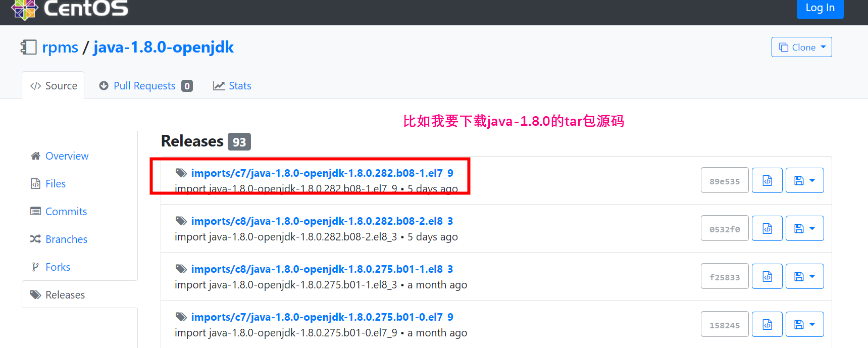Open Branches in the sidebar
The width and height of the screenshot is (868, 348).
coord(66,239)
